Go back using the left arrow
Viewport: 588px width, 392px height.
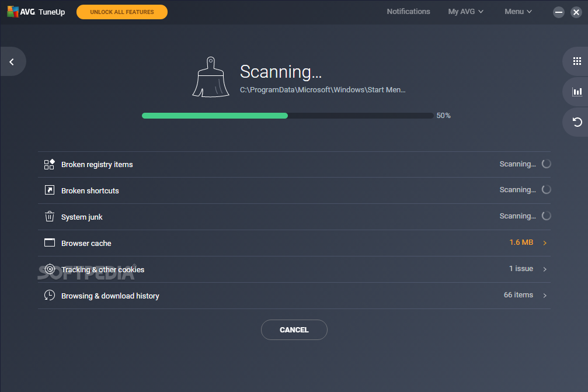12,62
